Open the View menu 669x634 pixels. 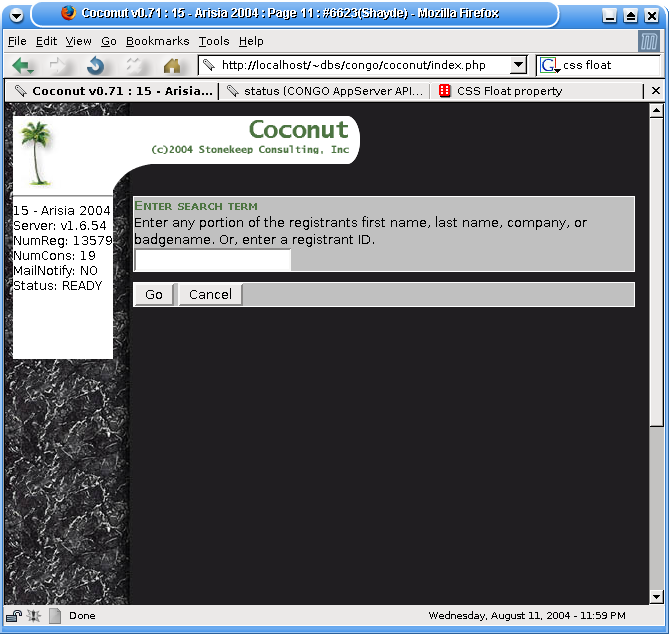78,41
